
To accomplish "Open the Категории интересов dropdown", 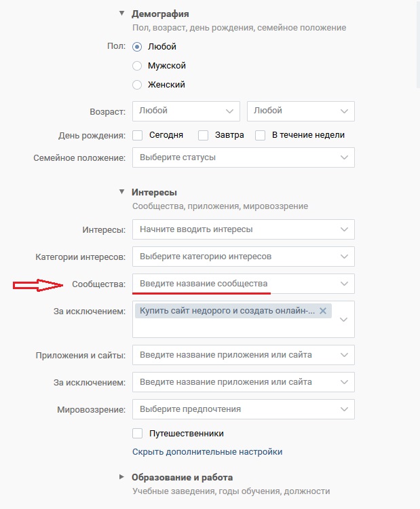I will coord(244,257).
